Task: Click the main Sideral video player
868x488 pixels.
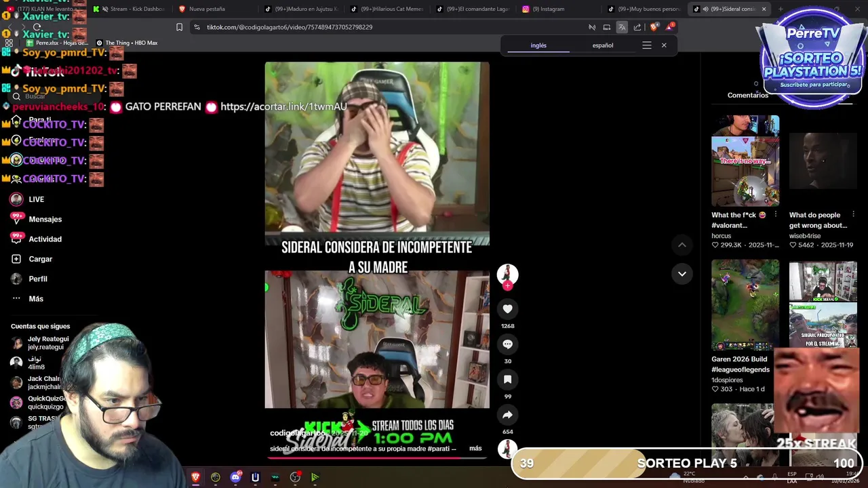Action: coord(377,261)
